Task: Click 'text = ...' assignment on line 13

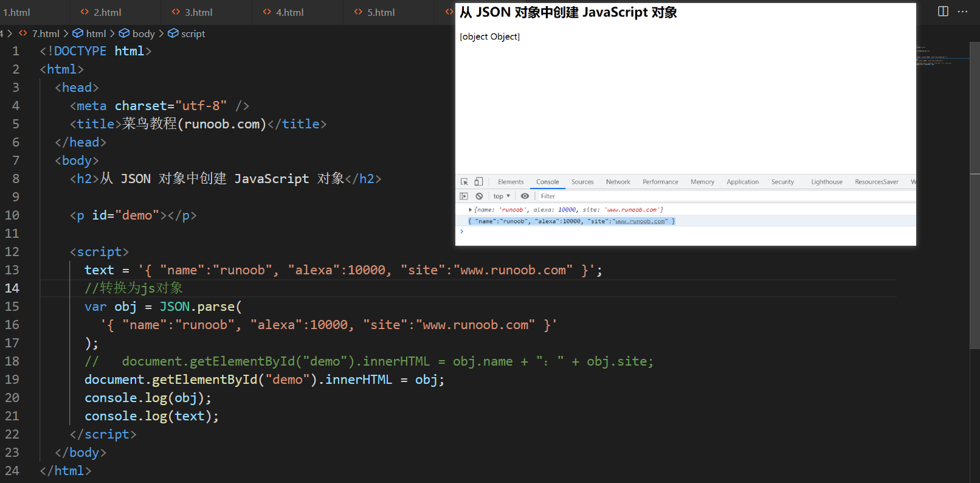Action: pos(343,270)
